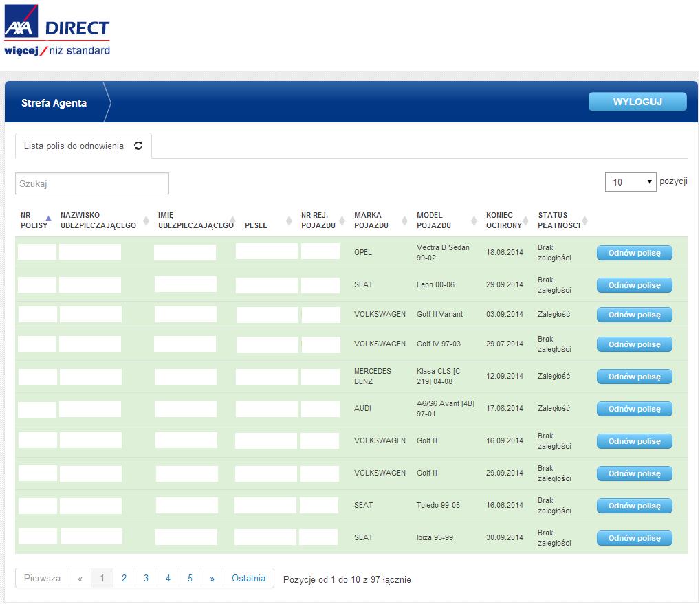The image size is (700, 604).
Task: Click the date 16.06.2014
Action: 505,505
